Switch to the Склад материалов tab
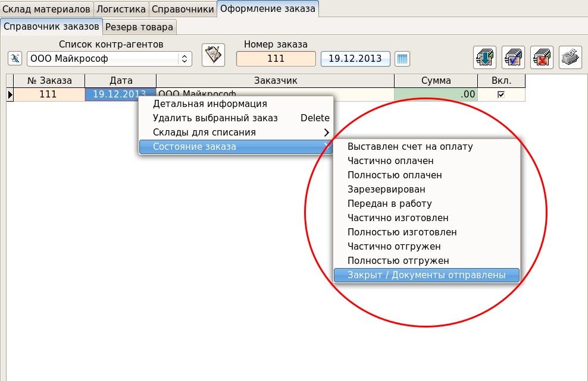Image resolution: width=588 pixels, height=381 pixels. 46,9
